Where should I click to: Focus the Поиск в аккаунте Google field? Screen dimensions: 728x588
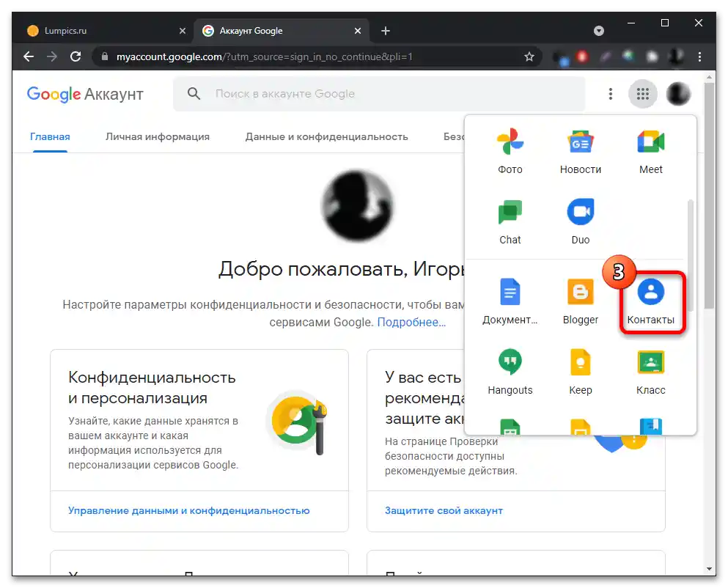tap(379, 94)
